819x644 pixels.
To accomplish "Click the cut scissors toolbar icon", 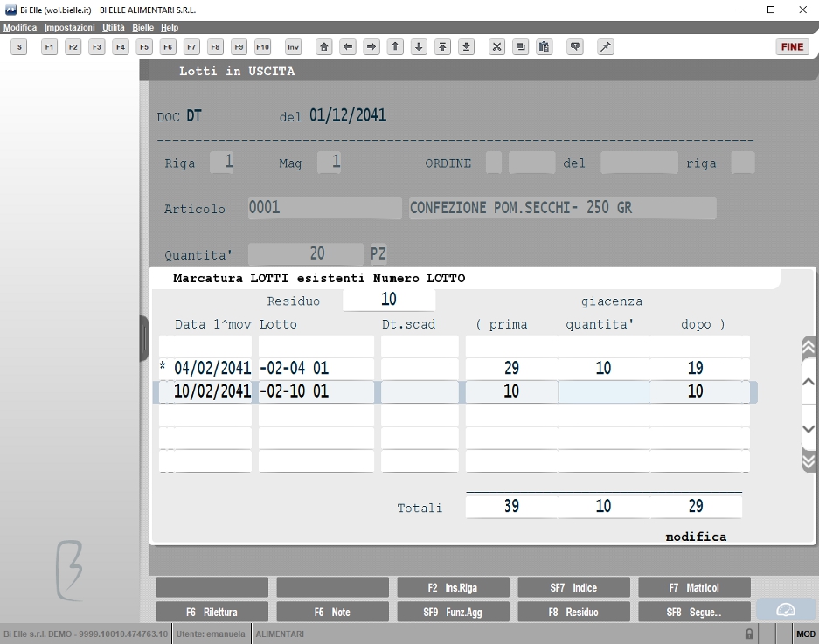I will (x=496, y=47).
